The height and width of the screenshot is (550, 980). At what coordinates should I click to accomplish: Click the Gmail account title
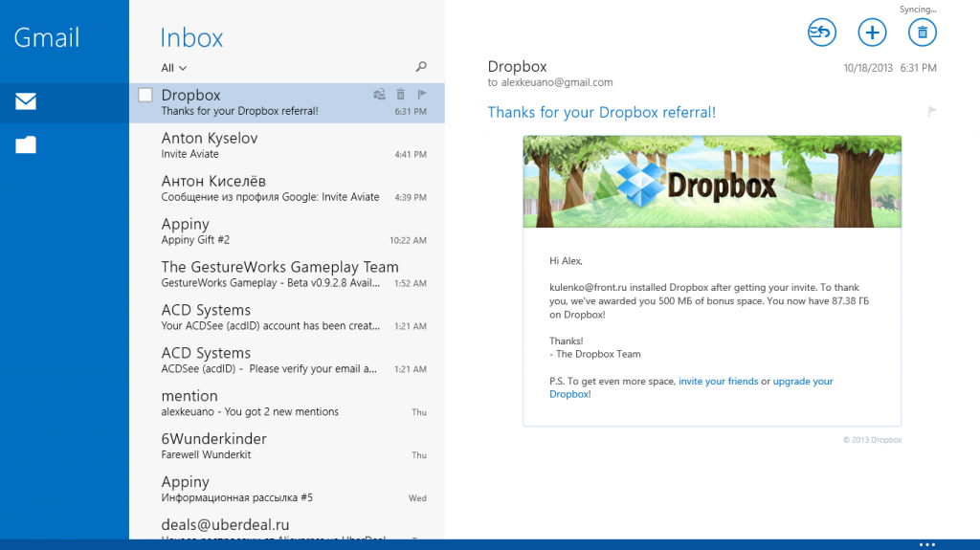point(47,37)
